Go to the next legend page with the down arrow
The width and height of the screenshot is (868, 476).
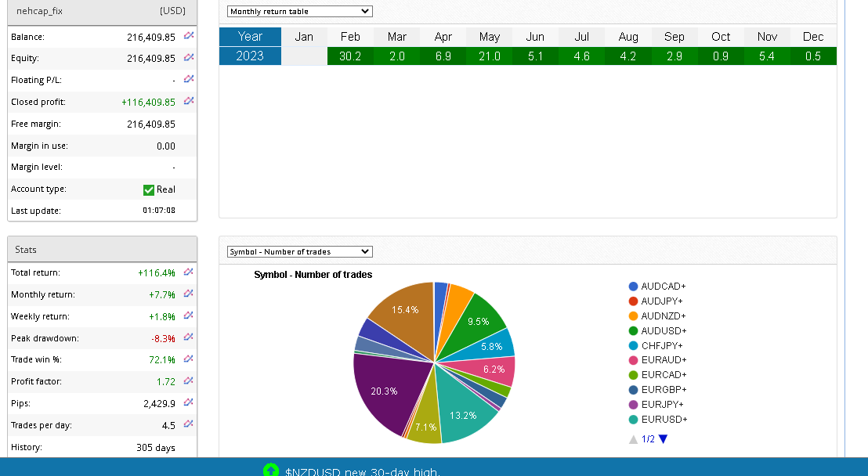click(x=664, y=439)
